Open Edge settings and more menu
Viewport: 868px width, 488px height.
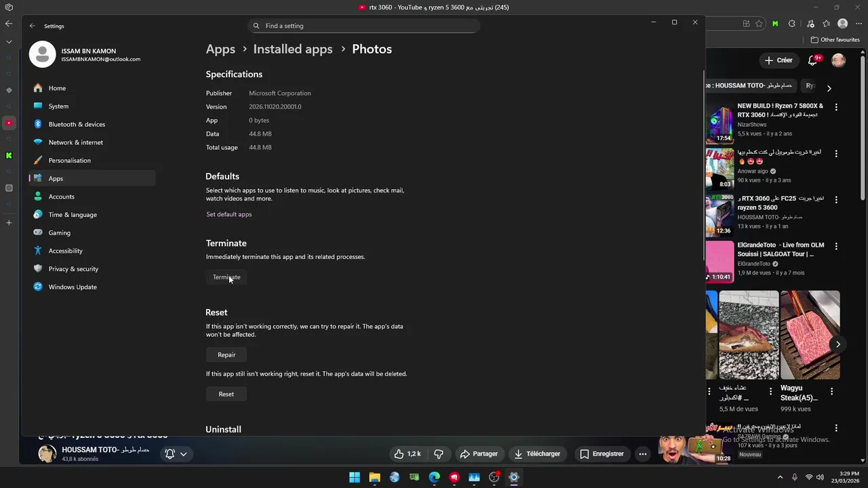coord(859,24)
